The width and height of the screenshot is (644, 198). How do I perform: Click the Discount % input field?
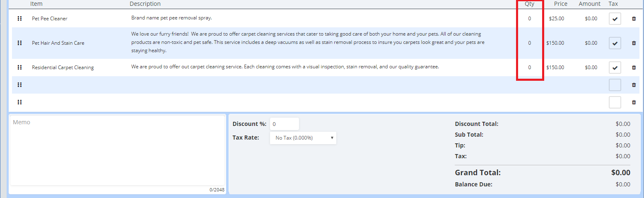pyautogui.click(x=284, y=124)
